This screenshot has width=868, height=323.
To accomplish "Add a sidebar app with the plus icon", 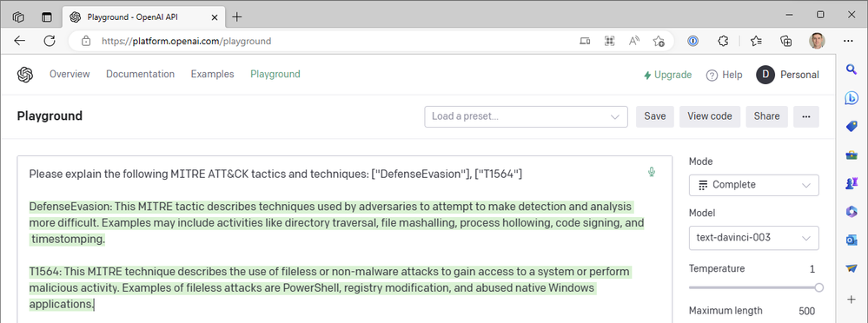I will [851, 300].
